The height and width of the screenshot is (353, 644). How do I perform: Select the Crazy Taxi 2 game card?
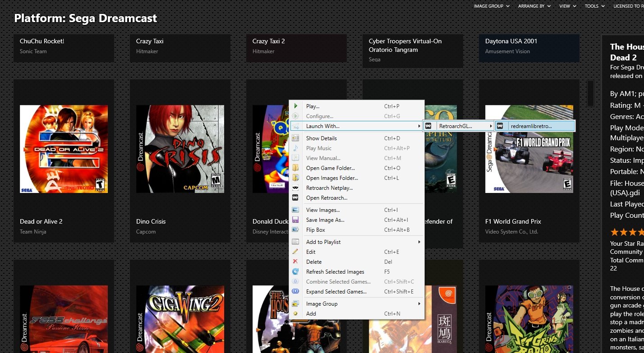click(296, 48)
